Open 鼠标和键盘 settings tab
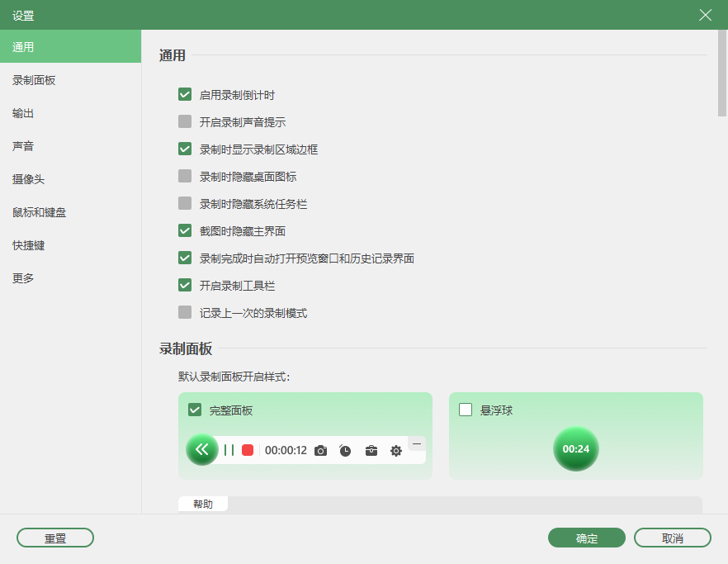The image size is (728, 564). click(71, 212)
